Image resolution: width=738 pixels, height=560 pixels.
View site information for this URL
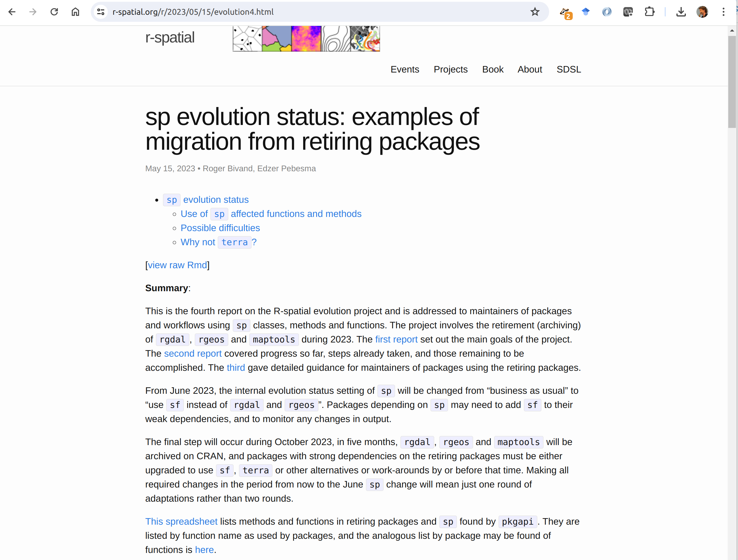pyautogui.click(x=101, y=12)
